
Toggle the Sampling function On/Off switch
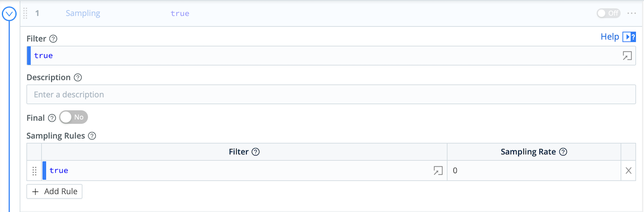[608, 14]
